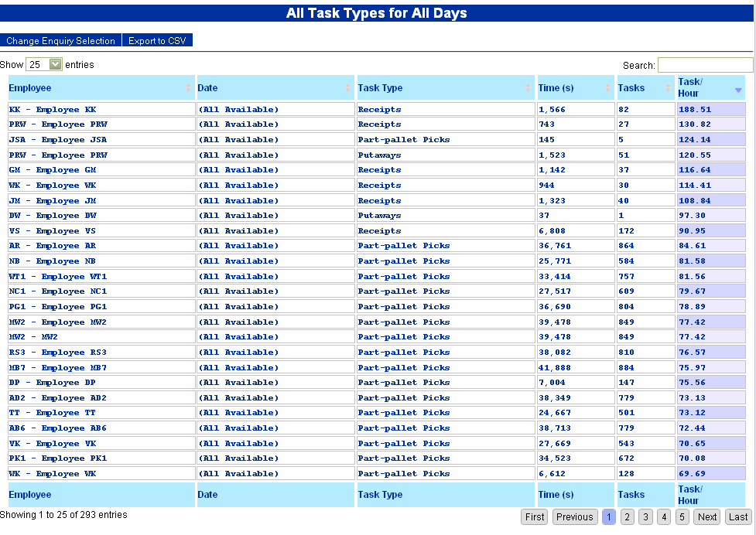Click Task/Hour value 81.58
756x535 pixels.
click(711, 261)
